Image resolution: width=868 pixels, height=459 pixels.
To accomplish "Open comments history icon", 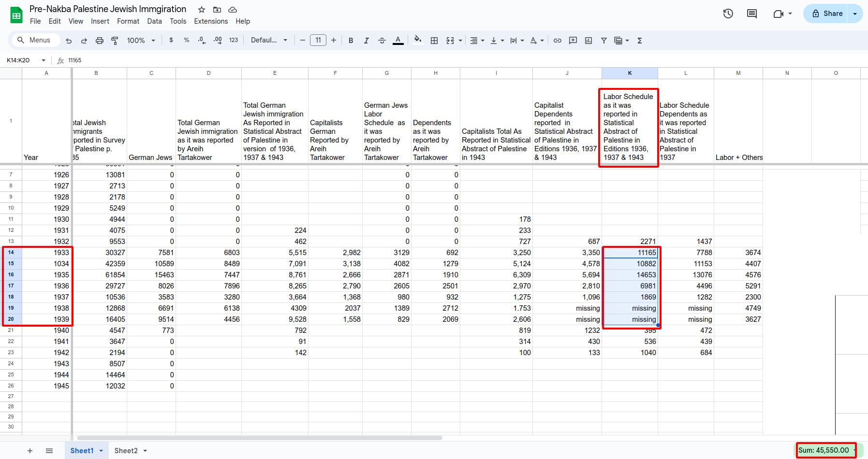I will coord(752,14).
